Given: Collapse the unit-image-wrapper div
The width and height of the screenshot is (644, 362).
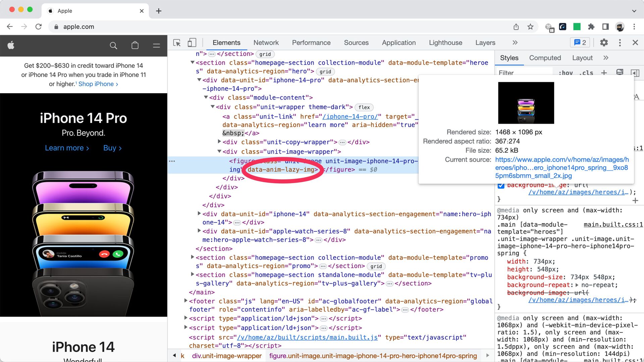Looking at the screenshot, I should pos(219,151).
